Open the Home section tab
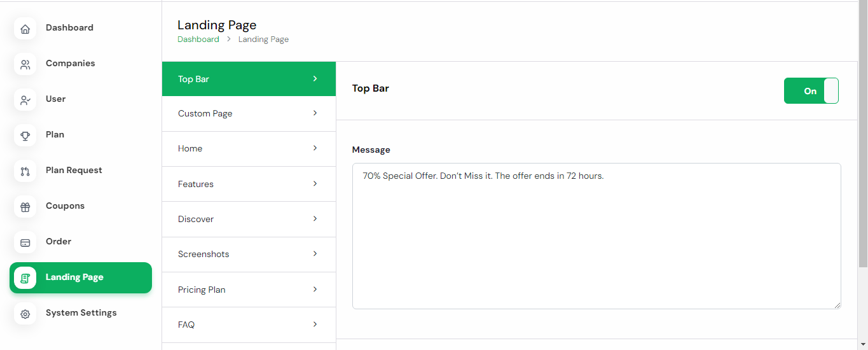The width and height of the screenshot is (868, 350). coord(190,148)
